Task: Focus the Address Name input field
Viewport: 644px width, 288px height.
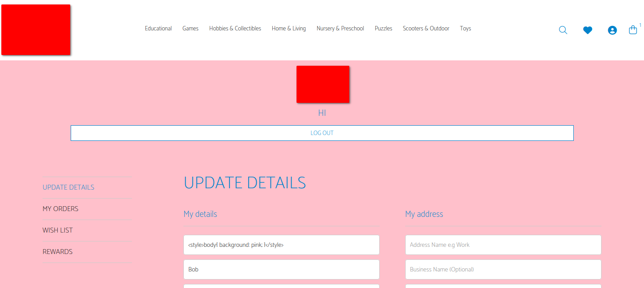Action: [503, 245]
